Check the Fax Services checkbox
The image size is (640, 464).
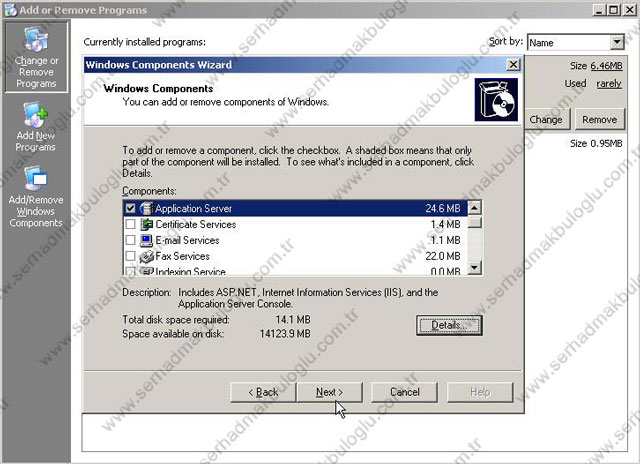pos(130,256)
